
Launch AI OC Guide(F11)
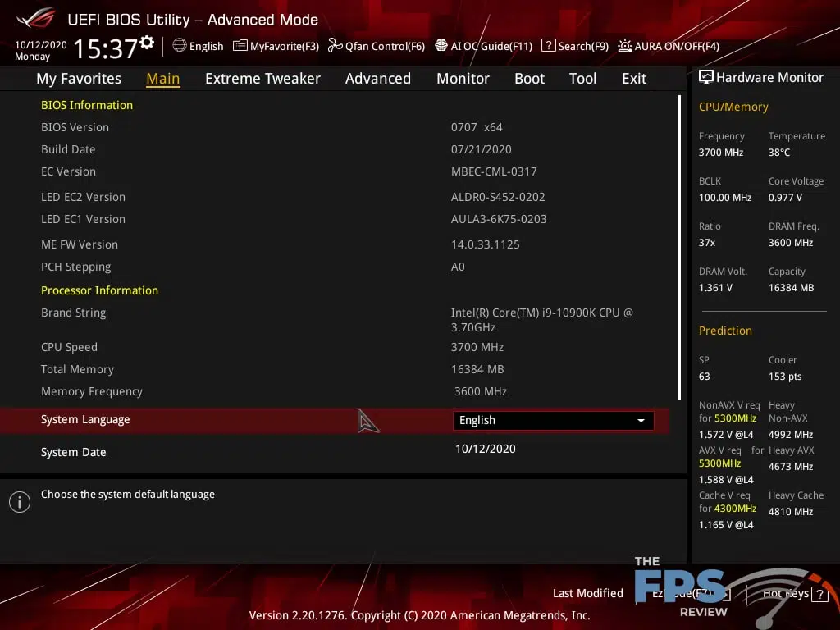[x=484, y=46]
